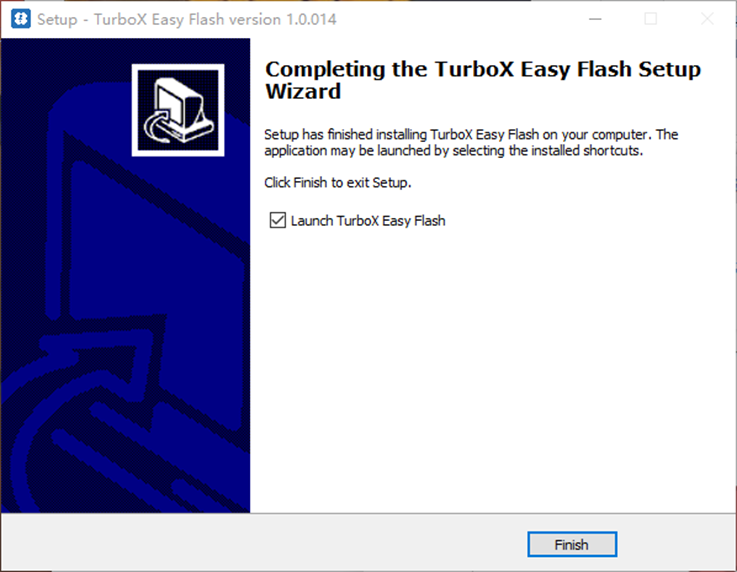This screenshot has height=572, width=737.
Task: Click the greyed-out maximize button
Action: click(651, 19)
